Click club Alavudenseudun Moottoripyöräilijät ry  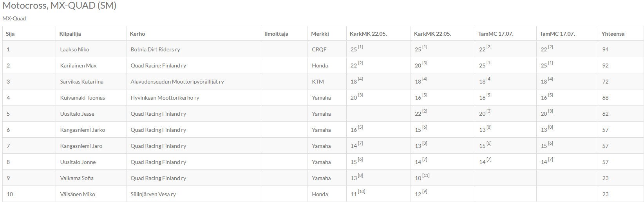[177, 82]
